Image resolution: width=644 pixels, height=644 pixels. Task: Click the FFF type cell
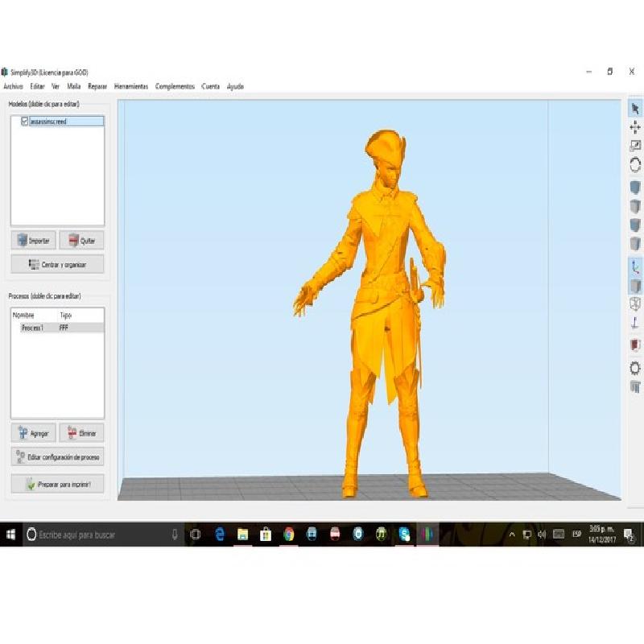point(64,328)
